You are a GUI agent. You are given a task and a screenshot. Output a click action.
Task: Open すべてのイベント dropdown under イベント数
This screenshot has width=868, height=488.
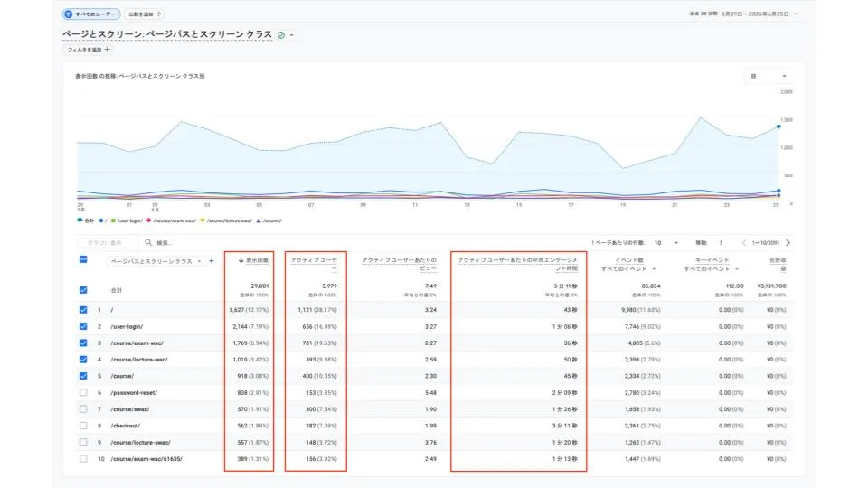629,269
